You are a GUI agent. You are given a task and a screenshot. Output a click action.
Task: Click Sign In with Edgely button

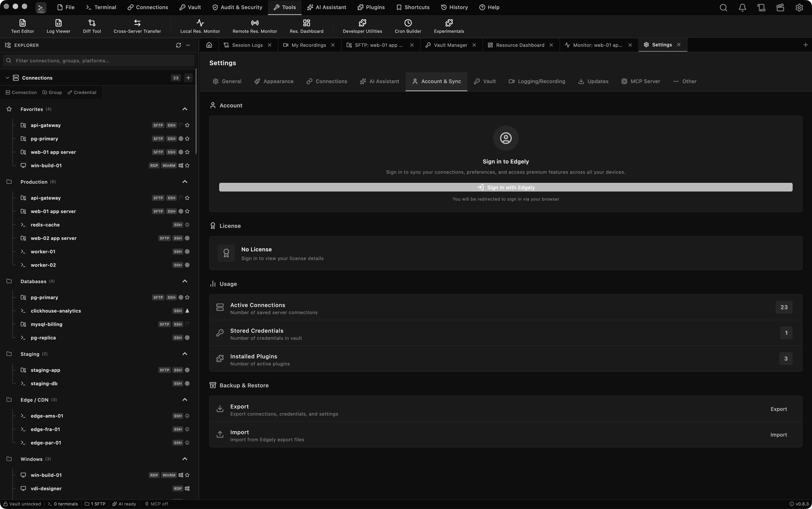(506, 188)
